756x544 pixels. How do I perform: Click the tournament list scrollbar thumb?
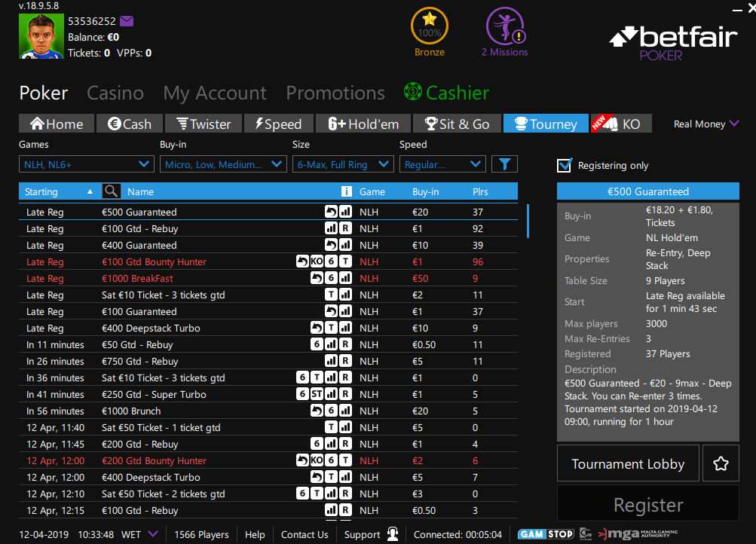tap(528, 221)
